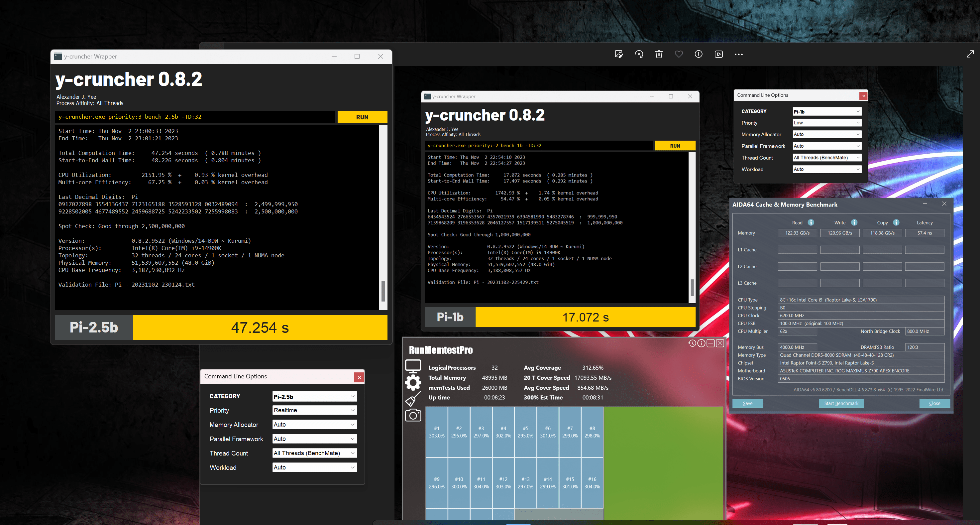Click memtest tile #1 showing 303.0%
This screenshot has width=980, height=525.
(436, 432)
